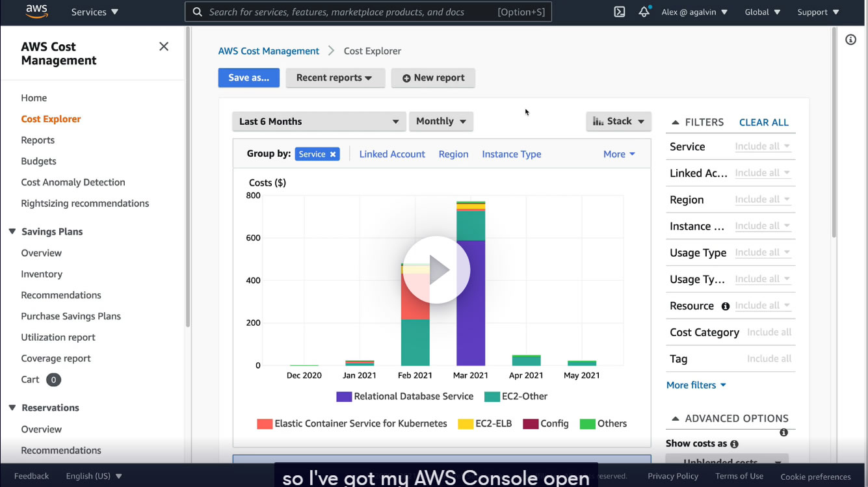Close the AWS Cost Management sidebar
Viewport: 868px width, 487px height.
pyautogui.click(x=164, y=46)
